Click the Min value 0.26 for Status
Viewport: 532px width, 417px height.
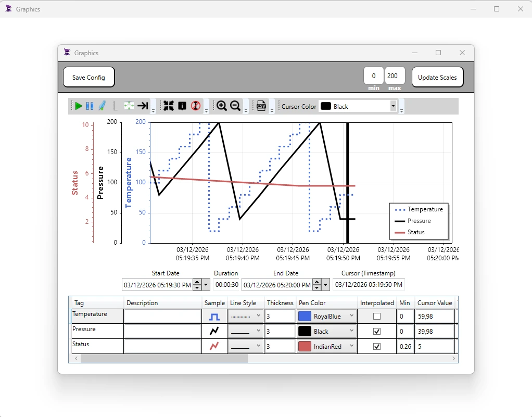click(x=406, y=346)
